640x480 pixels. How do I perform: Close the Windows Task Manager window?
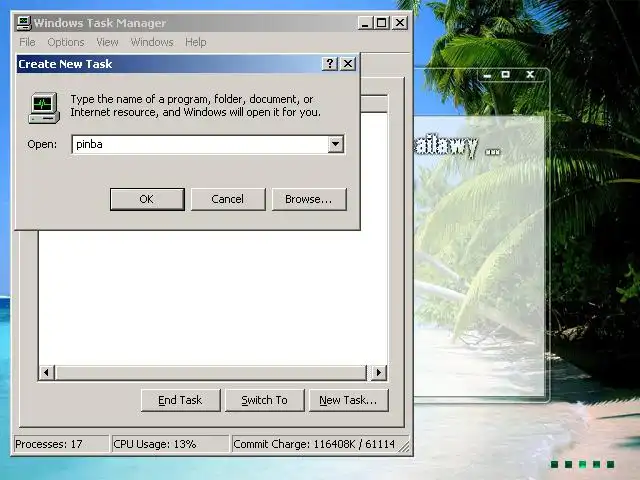click(x=400, y=23)
